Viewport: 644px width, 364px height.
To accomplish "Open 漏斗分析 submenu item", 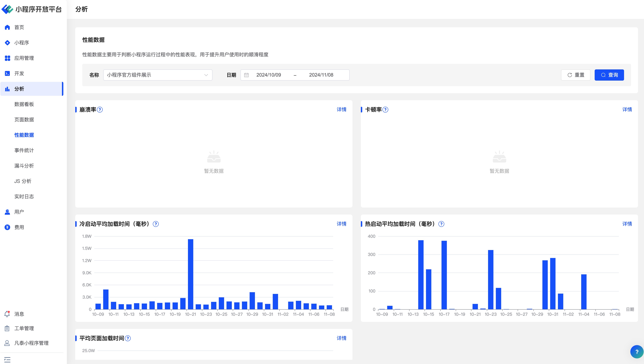I will (24, 166).
